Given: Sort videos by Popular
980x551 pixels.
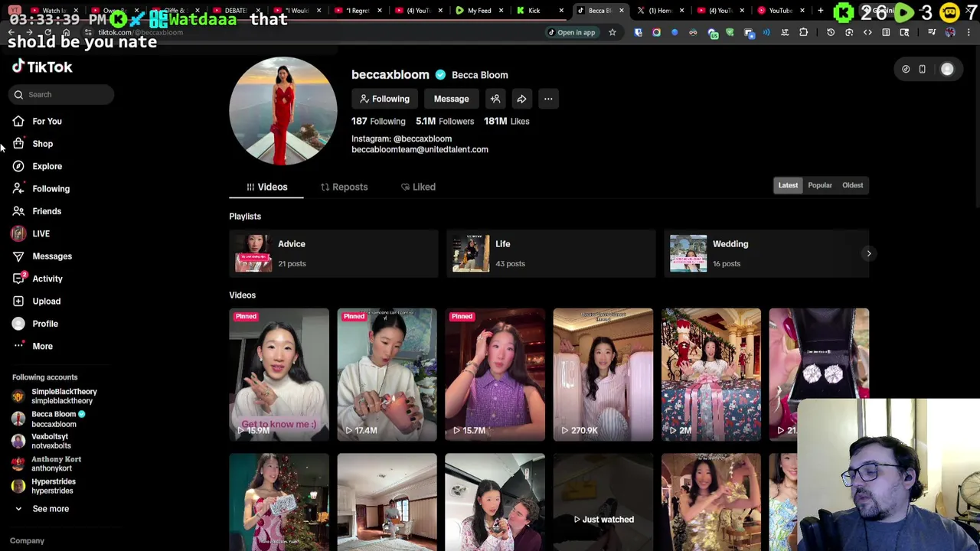Looking at the screenshot, I should tap(819, 185).
